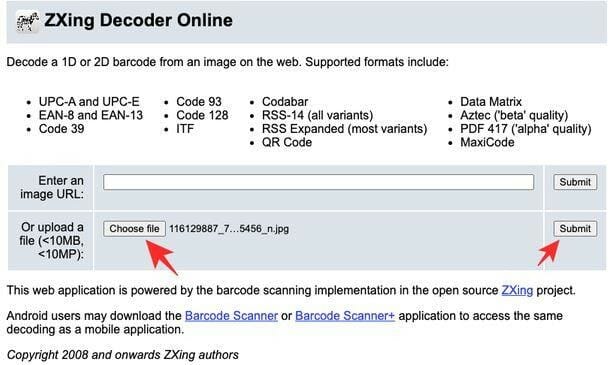This screenshot has height=365, width=611.
Task: Click the ZXing Decoder Online page title
Action: (x=138, y=20)
